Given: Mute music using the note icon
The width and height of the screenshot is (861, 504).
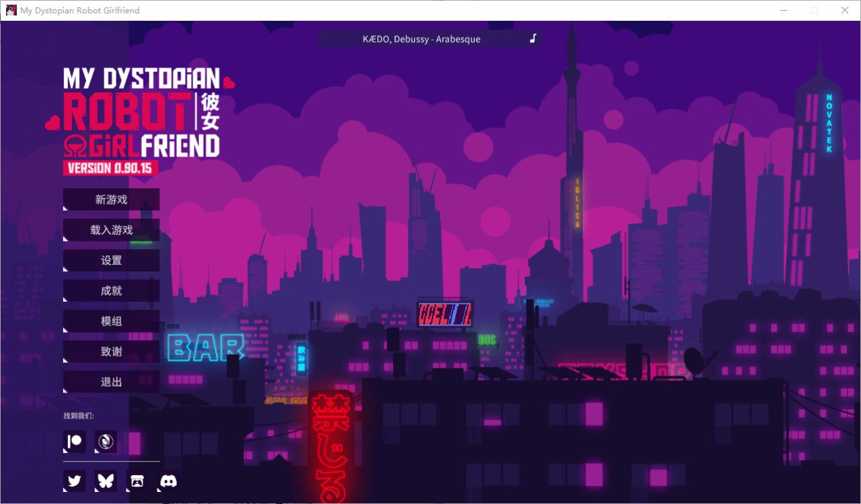Looking at the screenshot, I should pyautogui.click(x=532, y=39).
